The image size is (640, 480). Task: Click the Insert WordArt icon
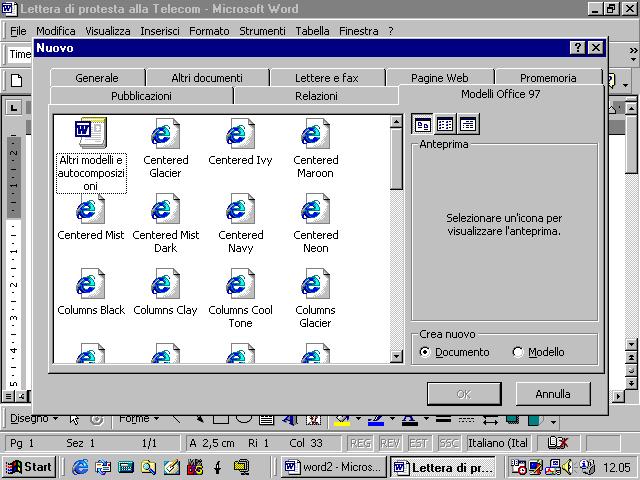tap(290, 420)
